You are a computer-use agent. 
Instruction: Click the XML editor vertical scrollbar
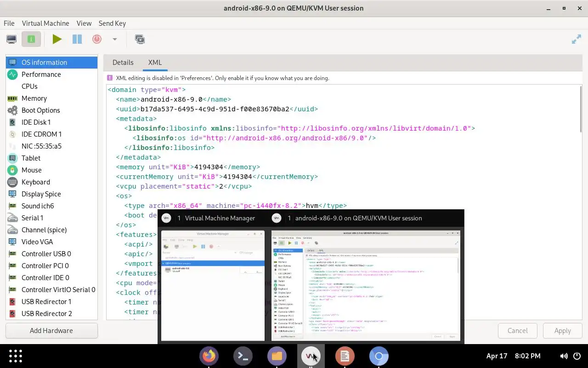pos(581,110)
